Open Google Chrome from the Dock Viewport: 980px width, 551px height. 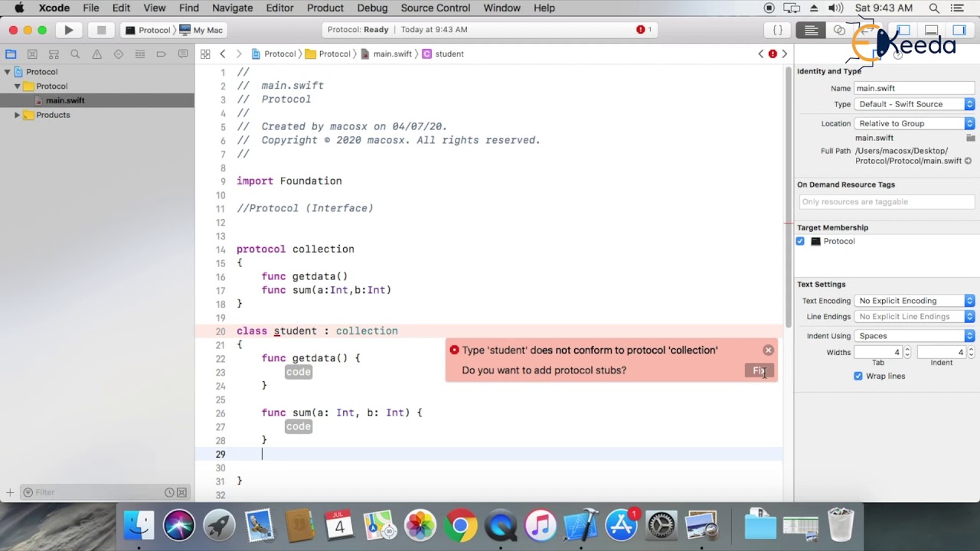click(x=460, y=526)
